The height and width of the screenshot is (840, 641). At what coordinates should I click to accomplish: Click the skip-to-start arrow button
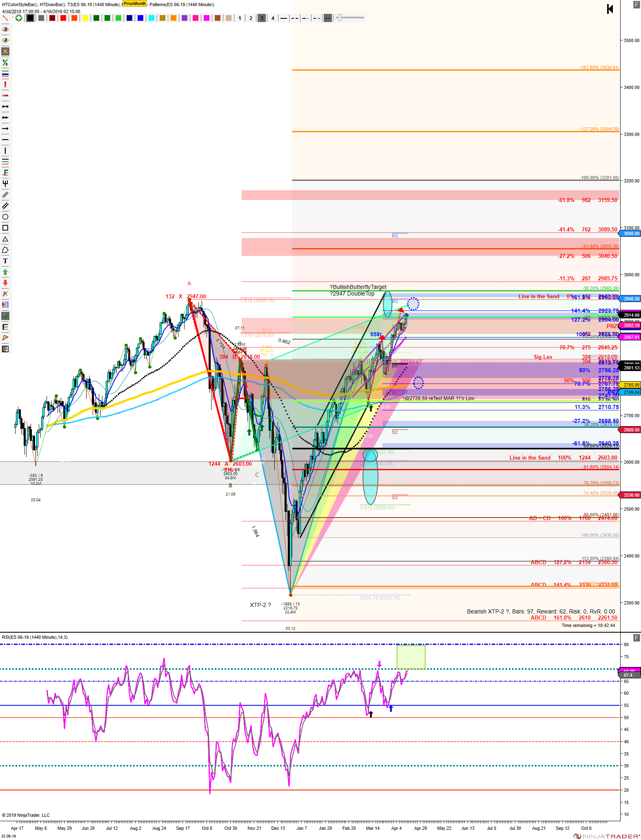click(x=610, y=9)
